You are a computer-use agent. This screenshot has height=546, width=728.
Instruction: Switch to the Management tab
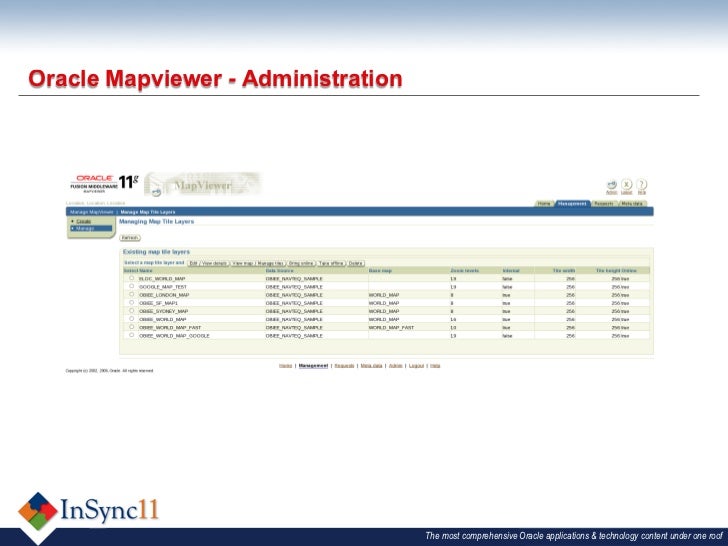[x=572, y=203]
